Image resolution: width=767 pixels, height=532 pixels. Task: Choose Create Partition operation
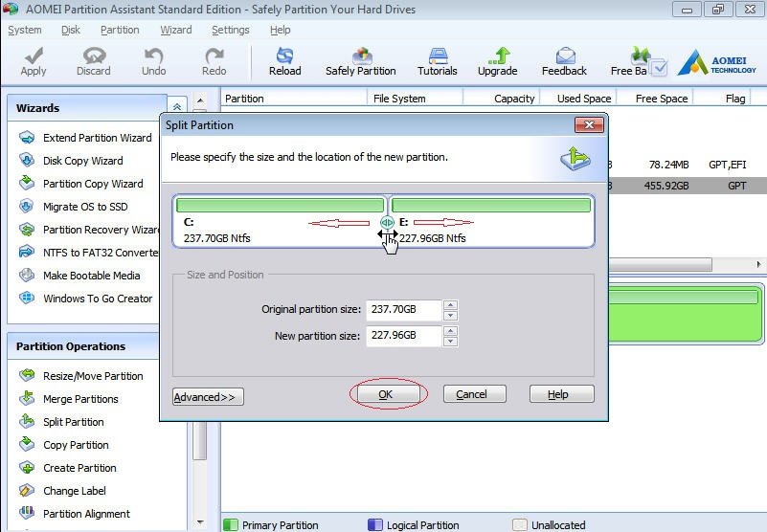[68, 468]
